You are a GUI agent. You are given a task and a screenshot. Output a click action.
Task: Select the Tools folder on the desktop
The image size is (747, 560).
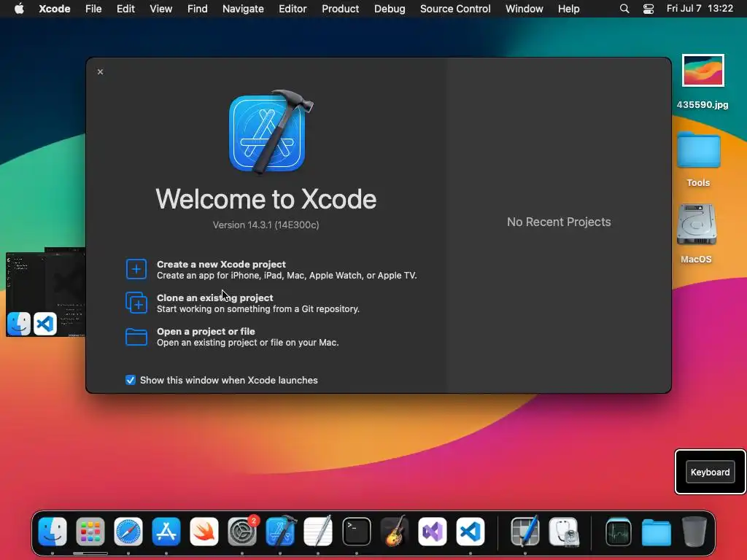coord(698,159)
